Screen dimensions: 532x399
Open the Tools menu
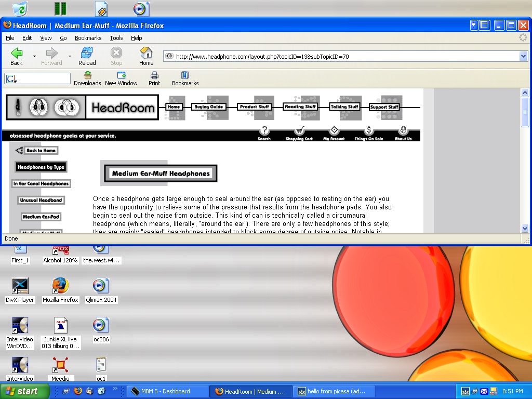point(116,38)
